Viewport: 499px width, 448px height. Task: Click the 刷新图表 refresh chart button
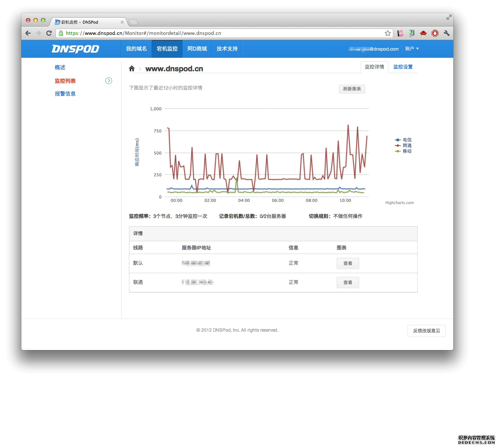(x=352, y=89)
